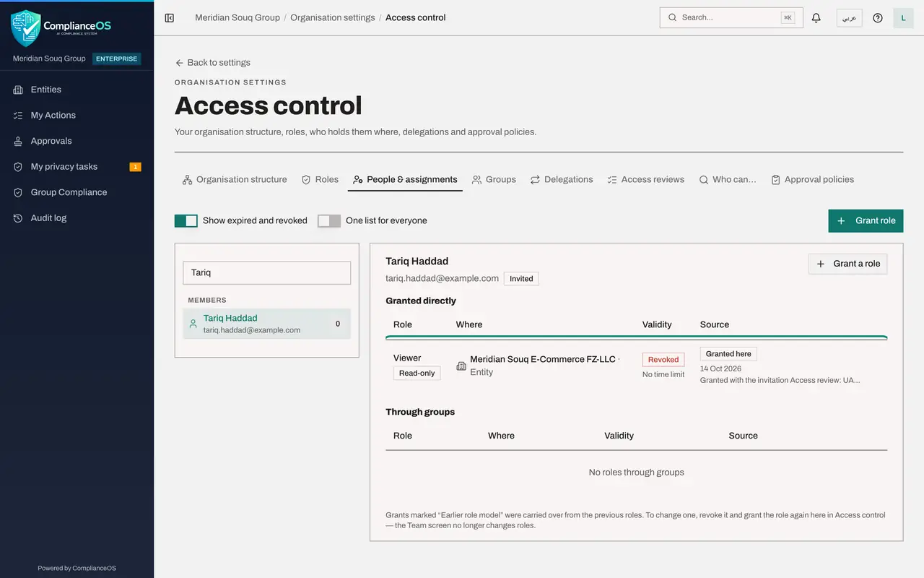Screen dimensions: 924x578
Task: Click the privacy tasks badge 1
Action: tap(135, 167)
